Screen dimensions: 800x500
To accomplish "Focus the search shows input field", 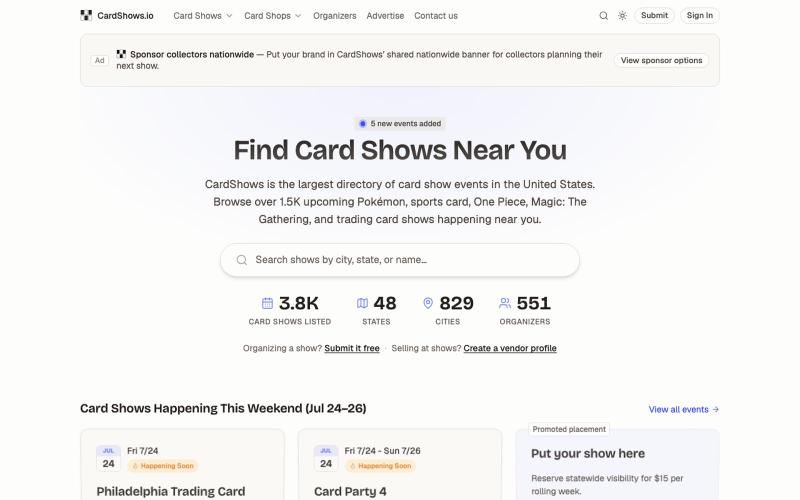I will [x=400, y=260].
